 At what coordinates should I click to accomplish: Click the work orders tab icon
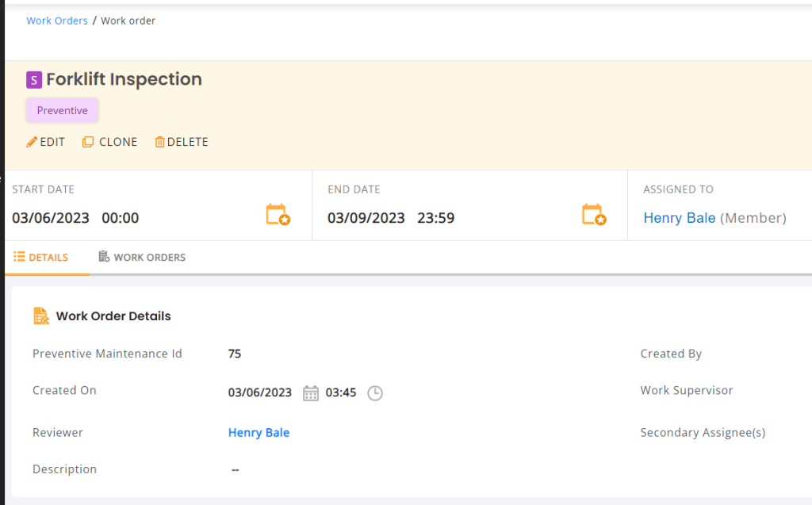coord(104,257)
